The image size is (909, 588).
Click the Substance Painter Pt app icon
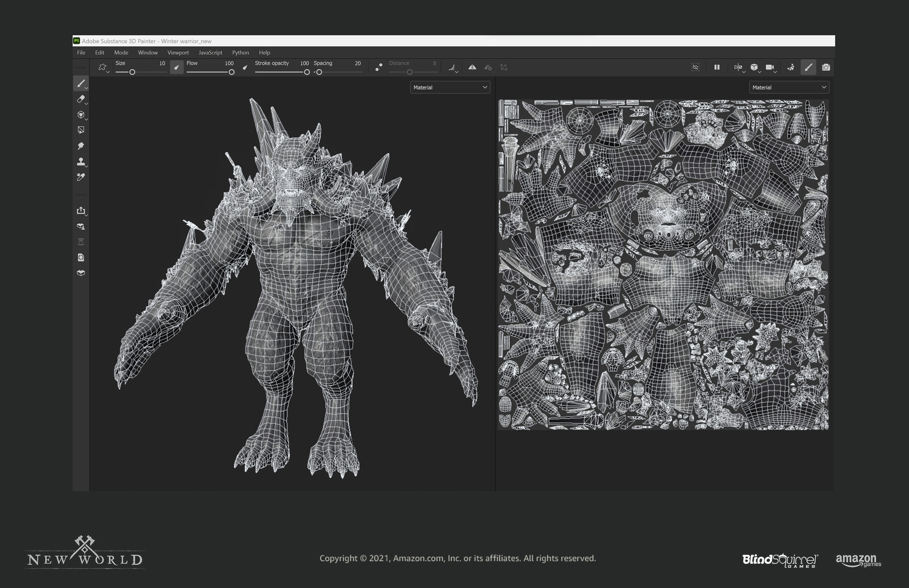[x=77, y=41]
